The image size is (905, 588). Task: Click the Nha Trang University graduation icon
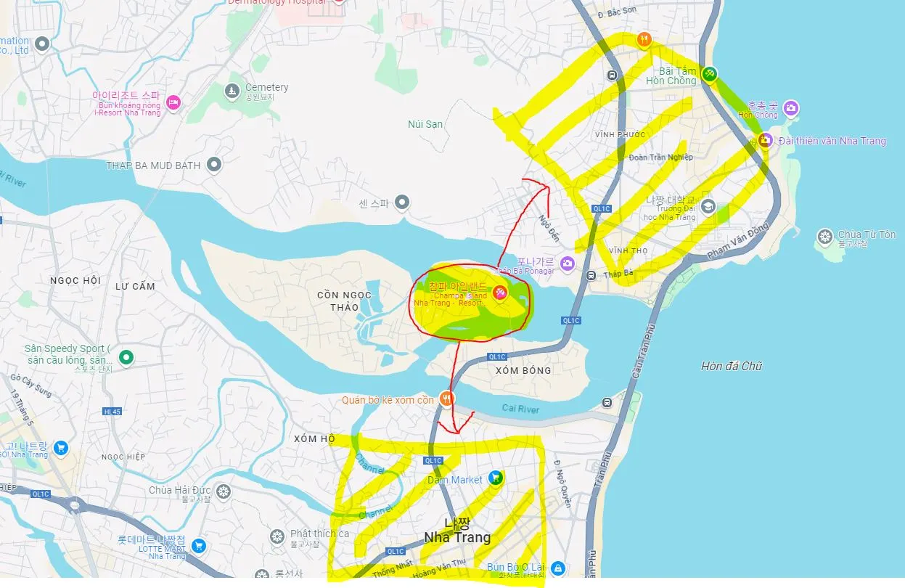708,207
